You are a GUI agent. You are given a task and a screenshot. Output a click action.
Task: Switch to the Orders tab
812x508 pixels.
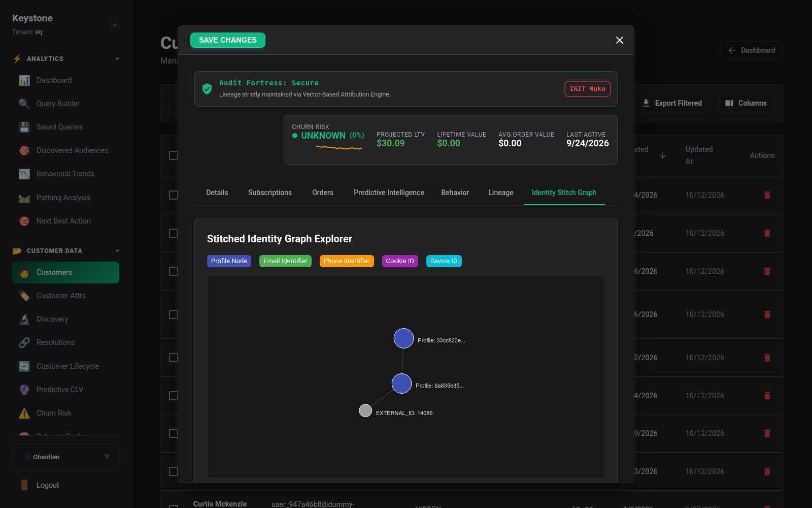click(323, 193)
